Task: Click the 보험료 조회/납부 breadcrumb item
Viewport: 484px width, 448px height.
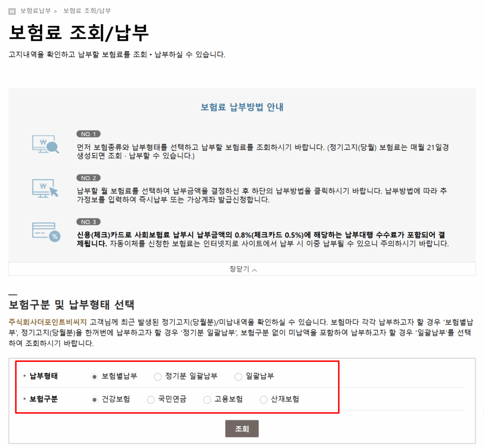Action: pyautogui.click(x=87, y=10)
